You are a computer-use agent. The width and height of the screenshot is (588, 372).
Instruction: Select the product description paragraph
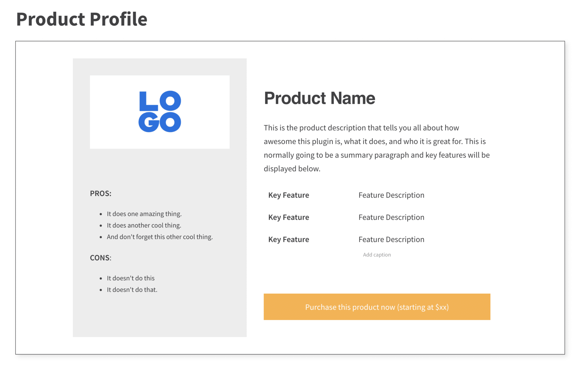click(376, 148)
